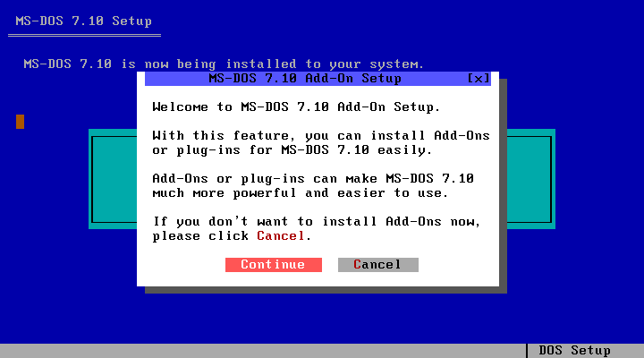Click the red 'Cancel' word in message text
Viewport: 644px width, 358px height.
click(281, 236)
